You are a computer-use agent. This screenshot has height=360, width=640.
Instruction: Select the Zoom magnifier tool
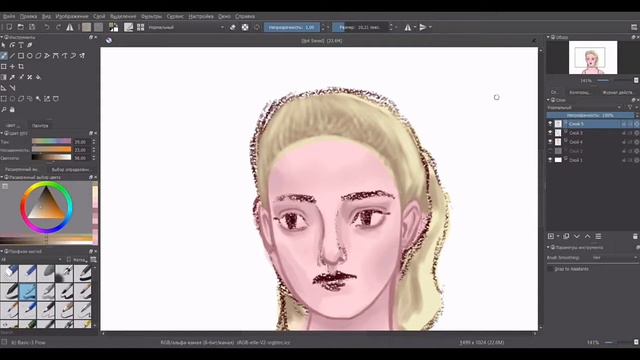4,109
